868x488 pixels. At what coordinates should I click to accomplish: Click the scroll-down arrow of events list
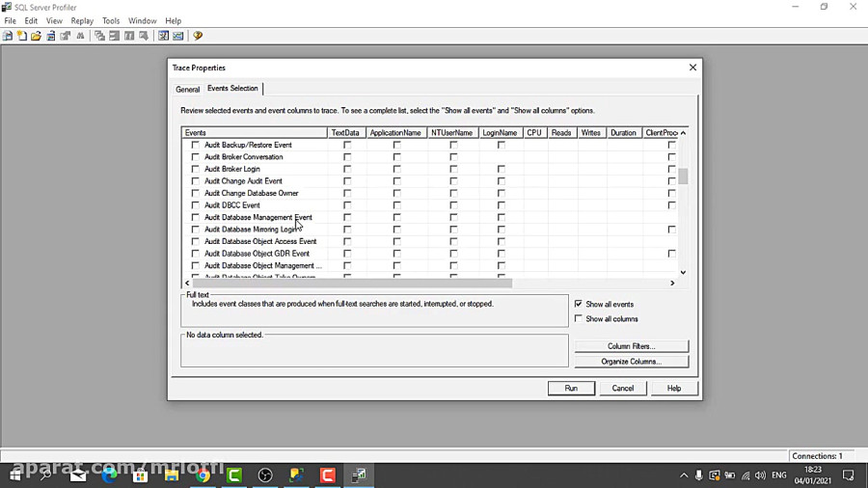pyautogui.click(x=683, y=272)
